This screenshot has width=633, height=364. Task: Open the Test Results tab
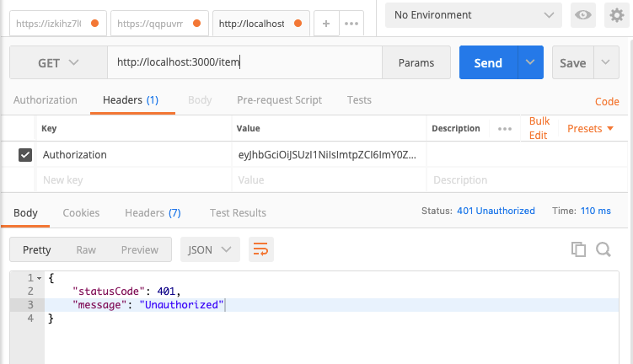click(x=238, y=213)
